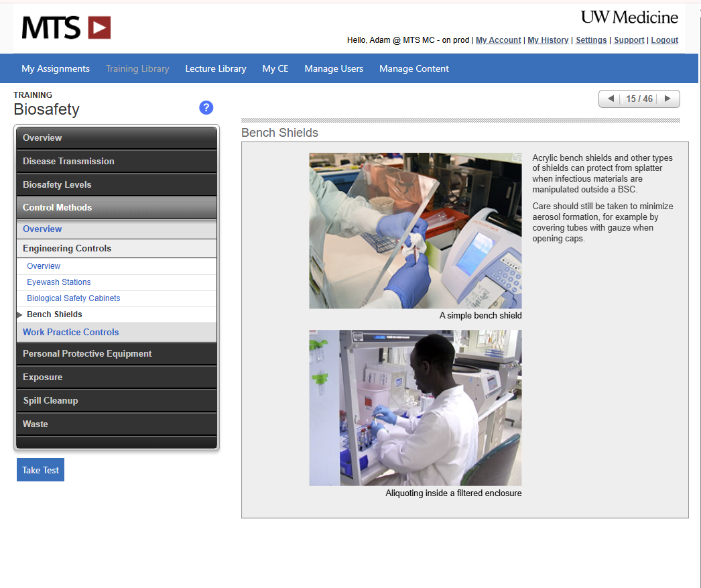Open the My Account link
This screenshot has width=701, height=588.
pos(498,40)
